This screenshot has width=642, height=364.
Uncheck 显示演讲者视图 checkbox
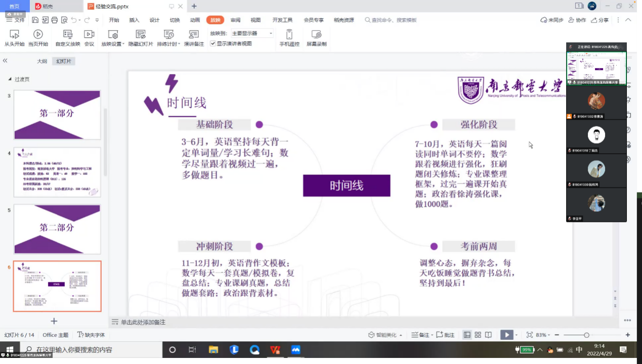[213, 43]
